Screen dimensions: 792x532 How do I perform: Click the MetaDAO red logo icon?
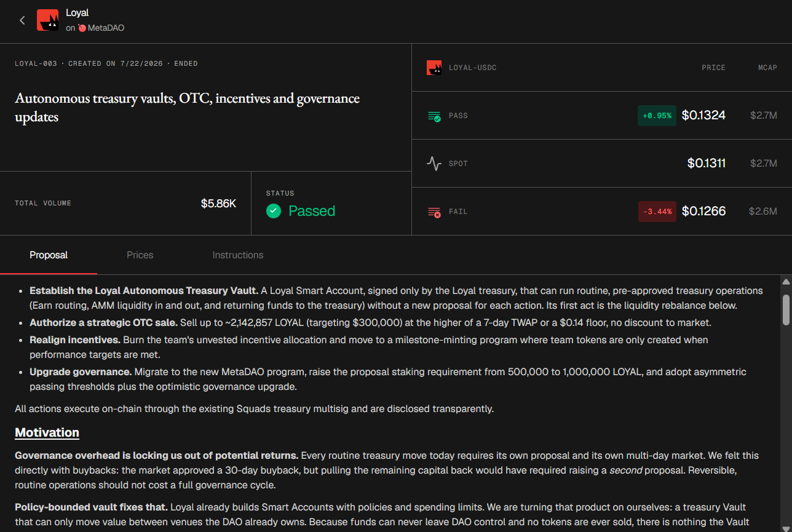[x=82, y=28]
